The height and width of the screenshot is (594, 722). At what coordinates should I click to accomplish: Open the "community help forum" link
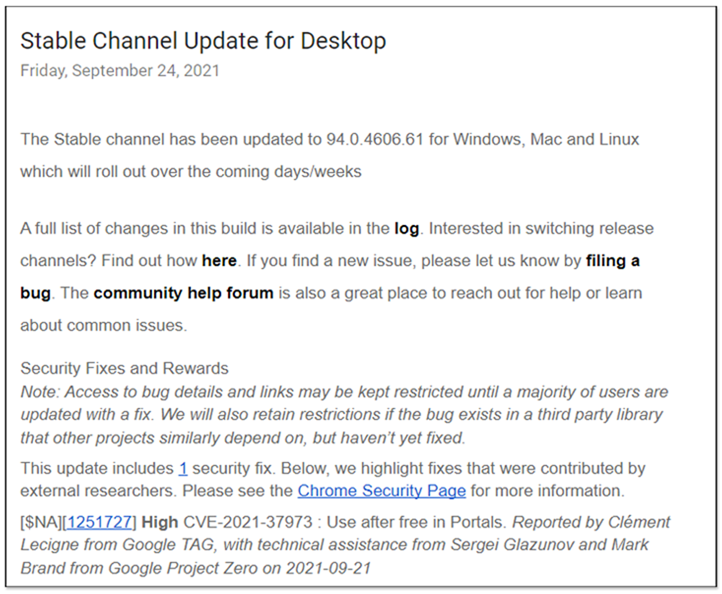[184, 293]
